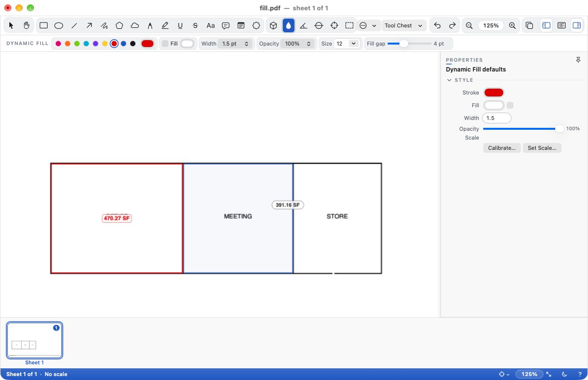
Task: Click the Dynamic Fill droplet tool
Action: click(289, 25)
